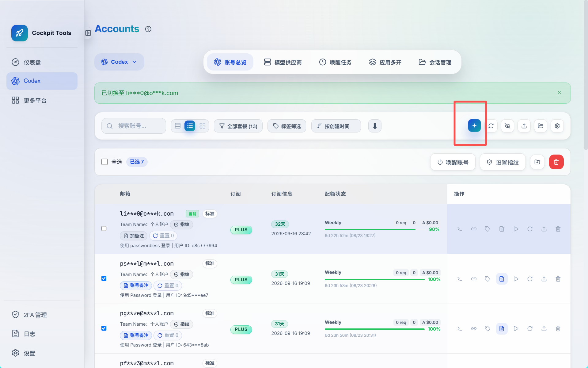Refresh all accounts from the toolbar

tap(491, 126)
